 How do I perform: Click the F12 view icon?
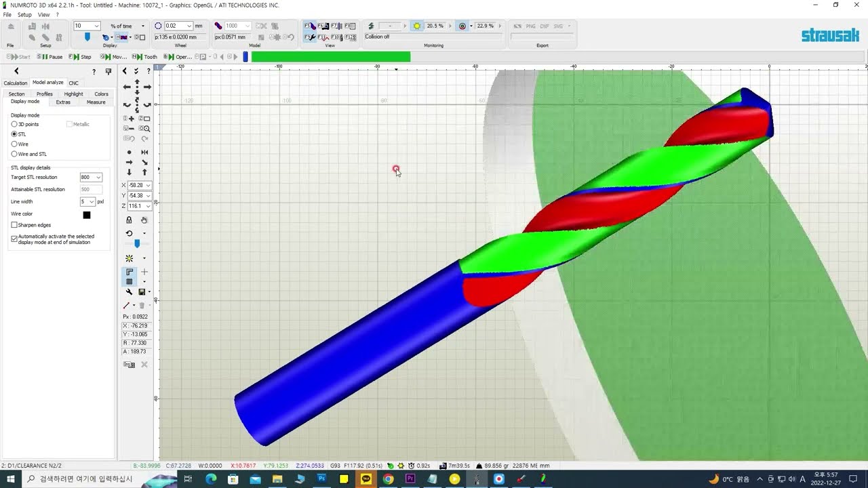350,37
